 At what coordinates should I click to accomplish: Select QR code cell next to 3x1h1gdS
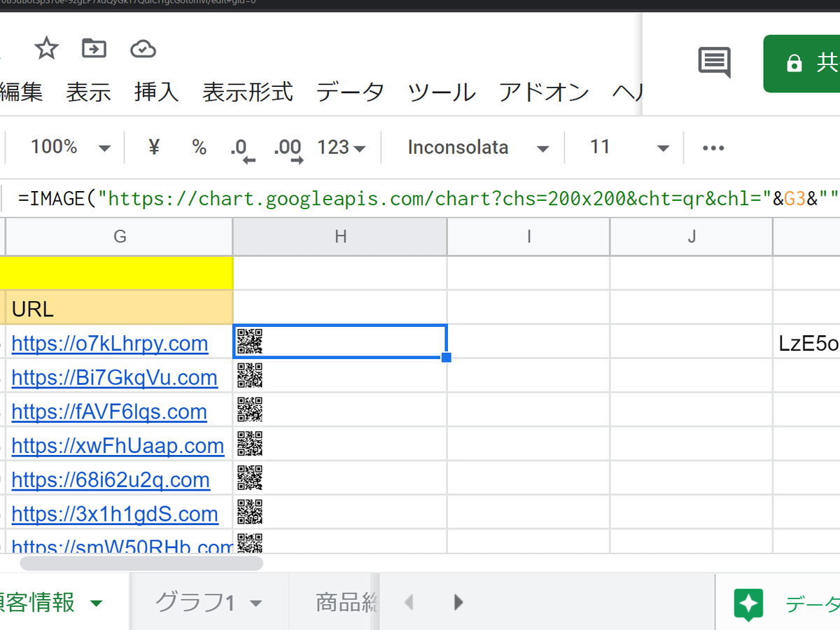[340, 512]
